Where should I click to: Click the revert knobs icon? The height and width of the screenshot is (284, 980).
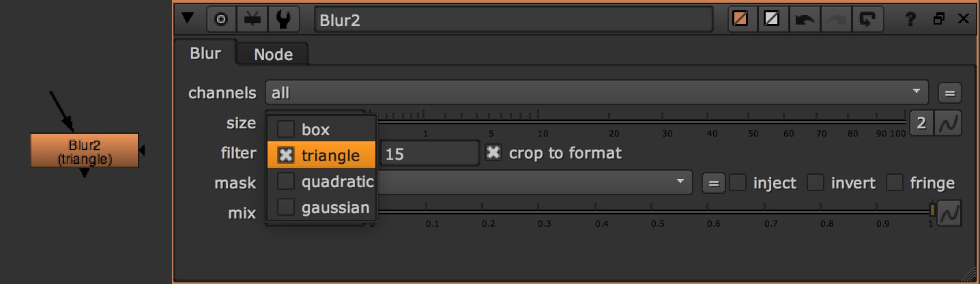(x=868, y=20)
